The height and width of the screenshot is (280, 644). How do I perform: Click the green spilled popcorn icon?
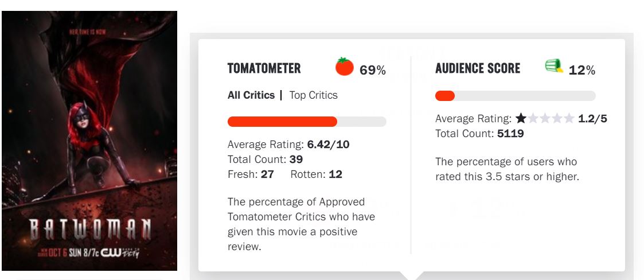click(x=554, y=67)
